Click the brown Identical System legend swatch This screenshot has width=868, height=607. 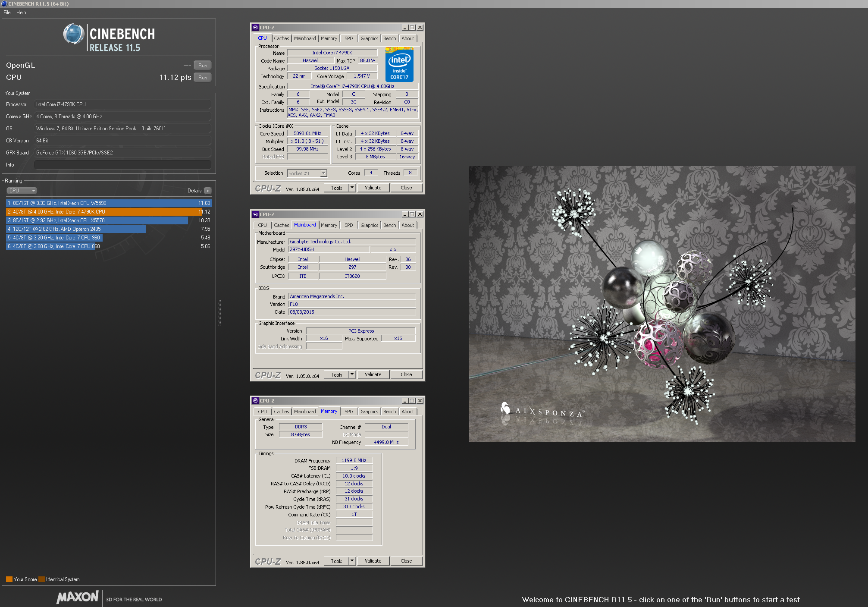41,579
